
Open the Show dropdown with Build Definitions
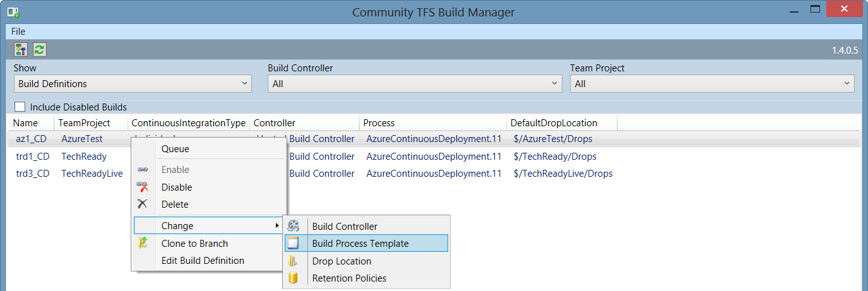[133, 83]
